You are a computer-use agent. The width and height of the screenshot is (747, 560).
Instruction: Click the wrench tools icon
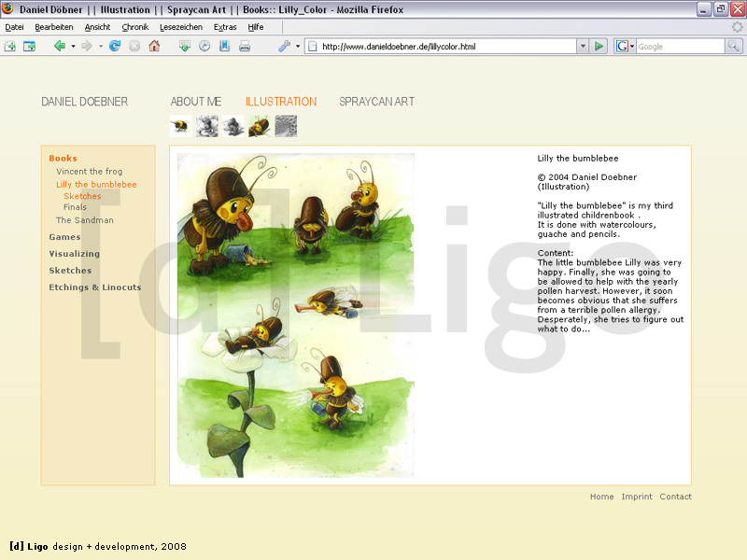285,46
